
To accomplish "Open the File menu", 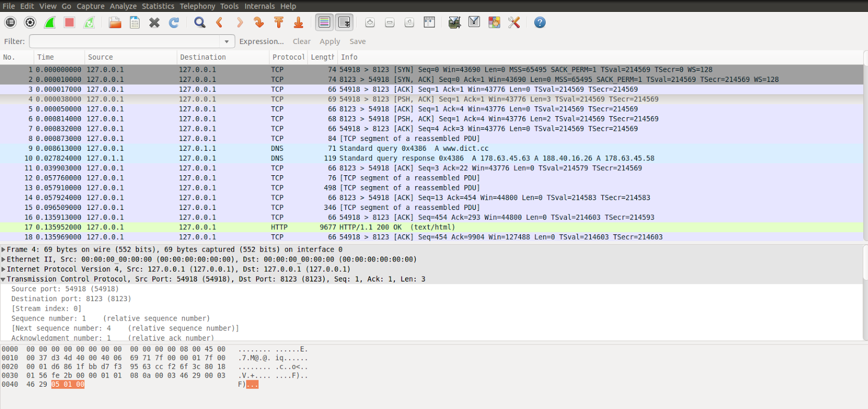I will (x=9, y=6).
